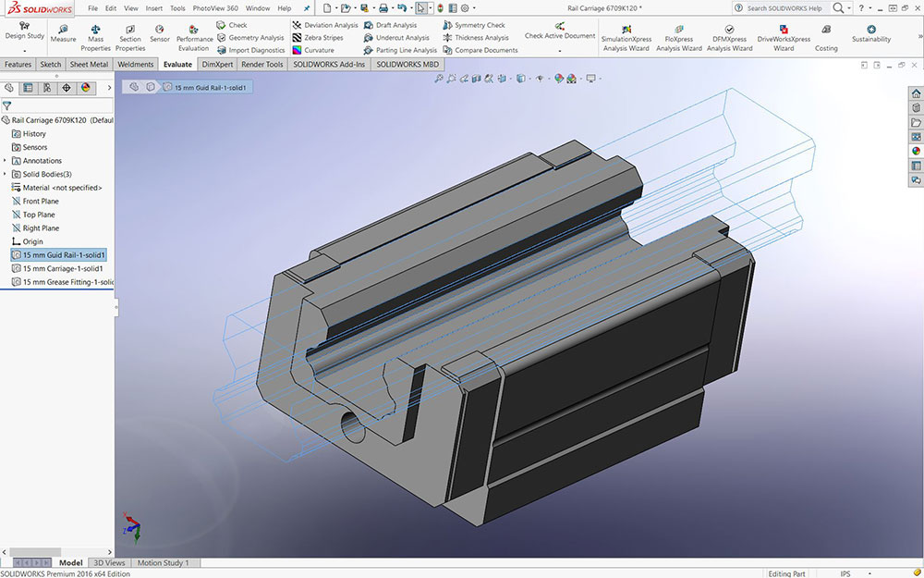Expand the Annotations folder in tree
The image size is (924, 578).
tap(6, 160)
